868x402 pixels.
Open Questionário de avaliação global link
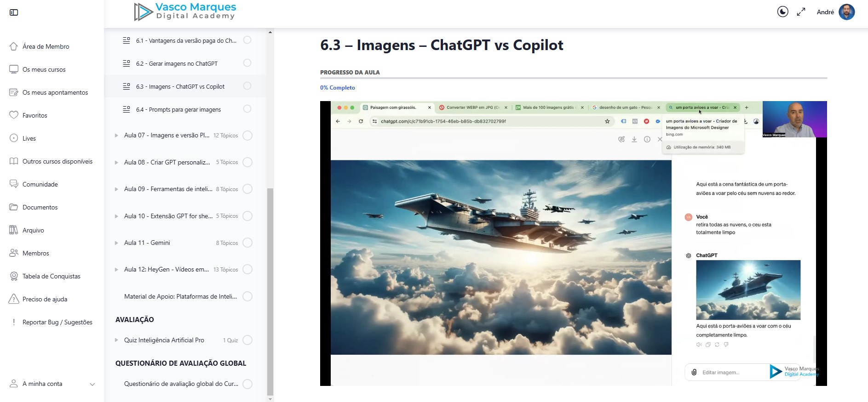pos(181,384)
